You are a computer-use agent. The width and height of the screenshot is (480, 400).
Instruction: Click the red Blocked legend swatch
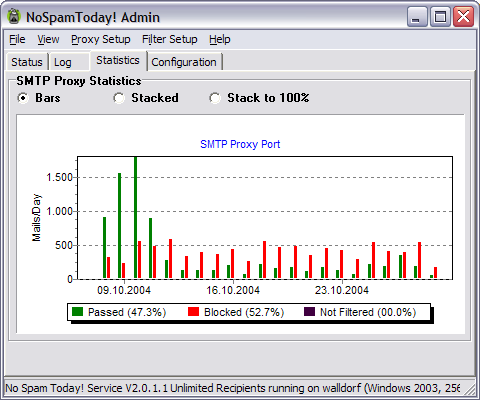click(x=193, y=312)
